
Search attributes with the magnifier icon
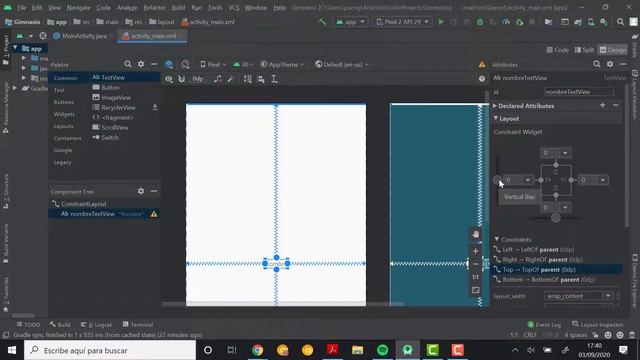coord(597,64)
